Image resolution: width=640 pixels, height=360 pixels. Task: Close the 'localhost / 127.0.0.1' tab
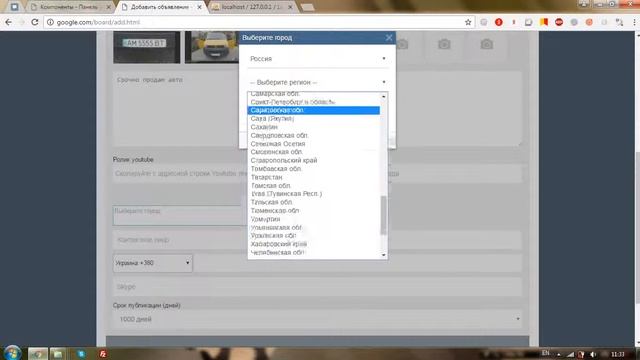tap(290, 7)
